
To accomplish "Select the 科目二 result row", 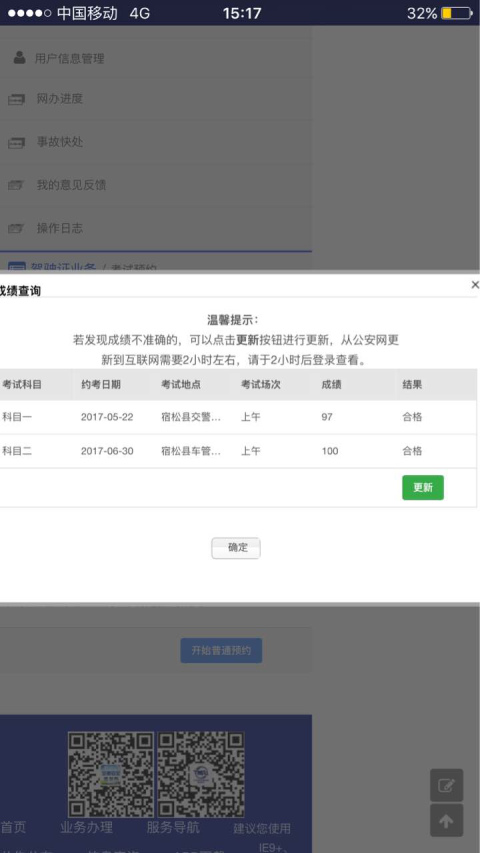I will (238, 451).
